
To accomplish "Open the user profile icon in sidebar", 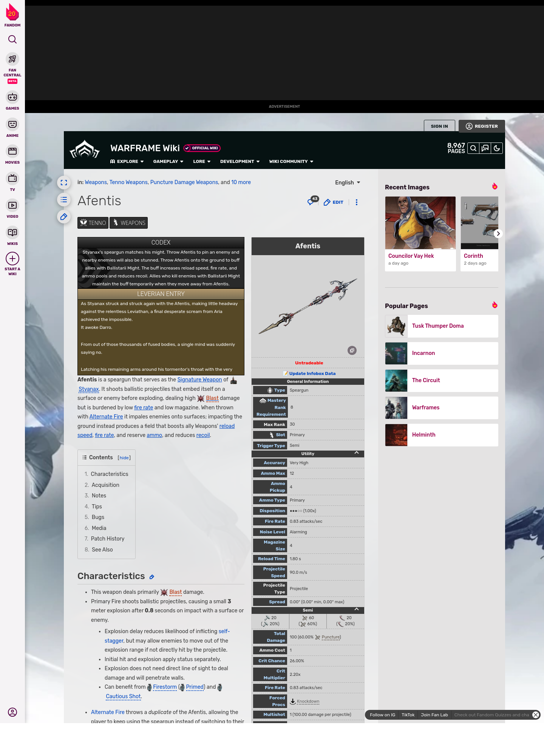I will (x=12, y=712).
